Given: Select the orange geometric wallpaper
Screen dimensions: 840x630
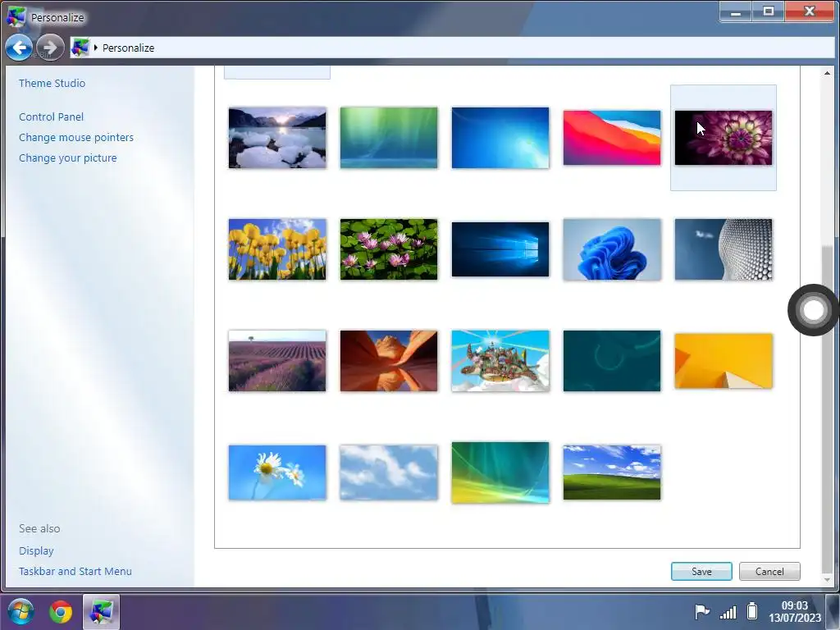Looking at the screenshot, I should coord(724,361).
